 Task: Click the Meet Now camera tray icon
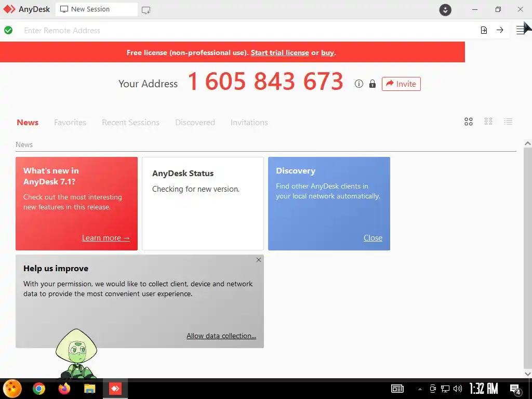coord(433,389)
